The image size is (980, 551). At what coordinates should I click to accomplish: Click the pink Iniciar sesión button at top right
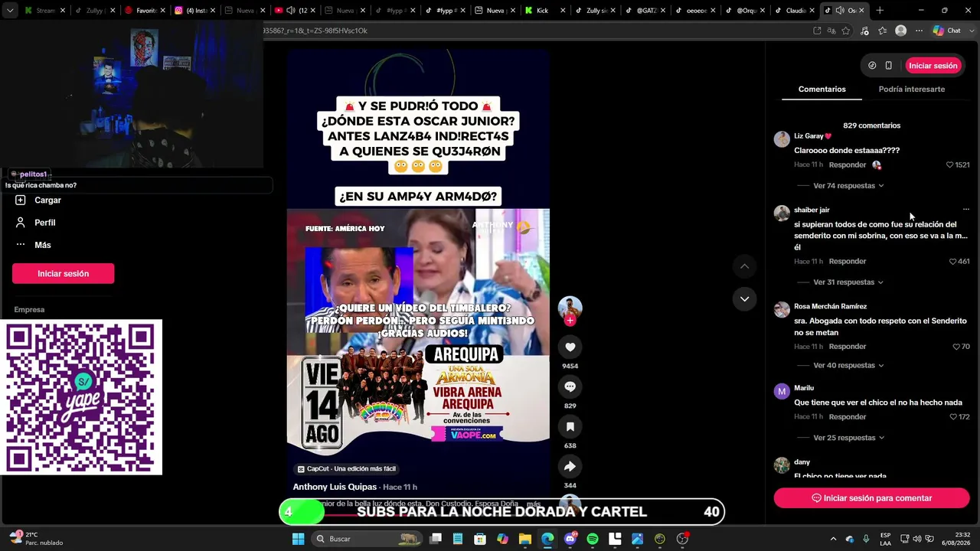click(x=933, y=66)
